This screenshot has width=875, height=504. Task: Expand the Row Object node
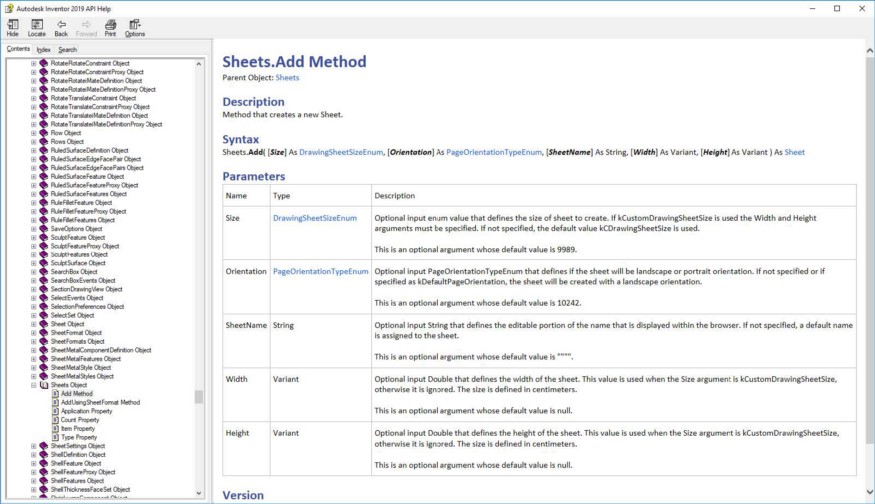click(33, 133)
